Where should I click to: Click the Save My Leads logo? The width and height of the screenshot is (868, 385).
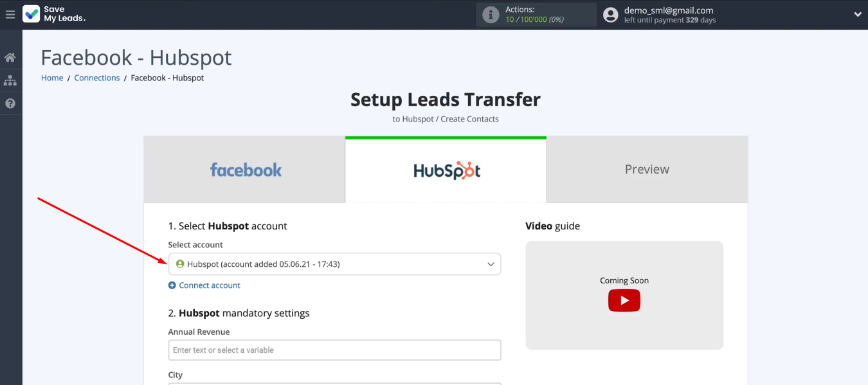click(54, 14)
